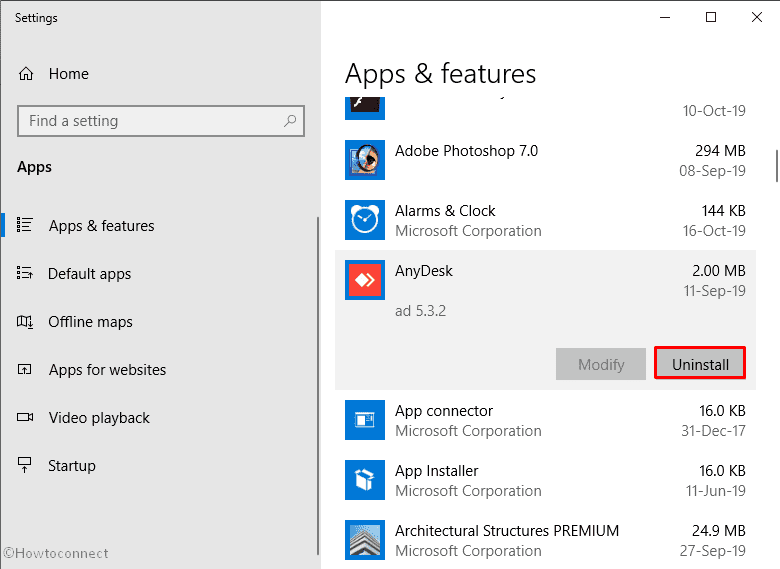Viewport: 780px width, 569px height.
Task: Click the Apps sidebar section heading
Action: (34, 167)
